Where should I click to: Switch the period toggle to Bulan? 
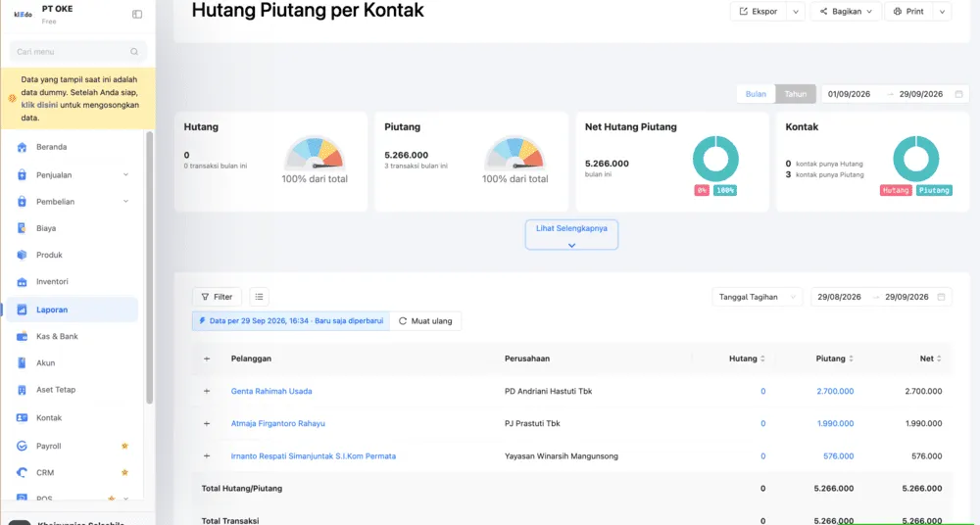(x=756, y=94)
